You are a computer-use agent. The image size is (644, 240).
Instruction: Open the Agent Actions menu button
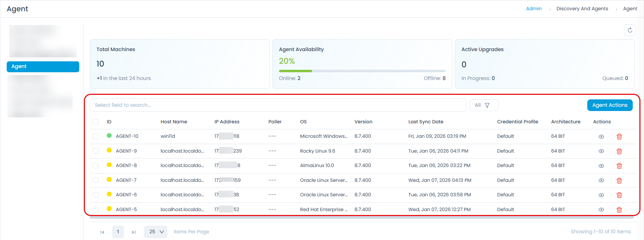pyautogui.click(x=609, y=105)
